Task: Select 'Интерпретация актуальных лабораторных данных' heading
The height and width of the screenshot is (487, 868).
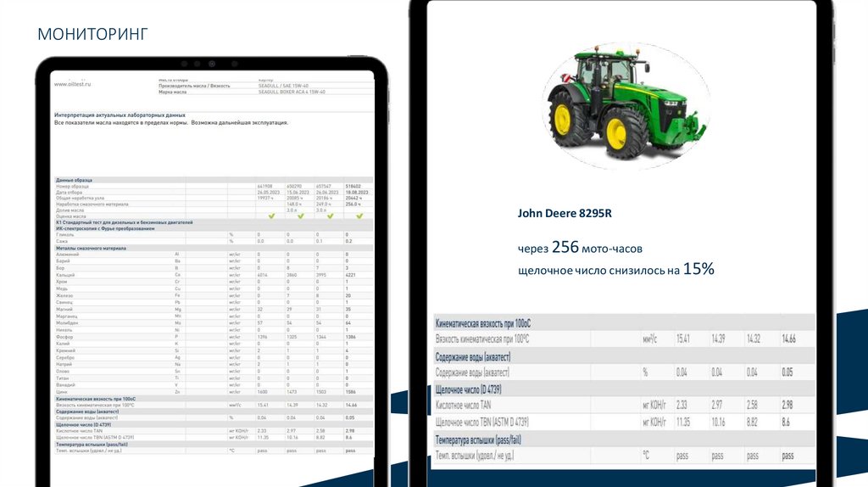Action: pyautogui.click(x=120, y=115)
